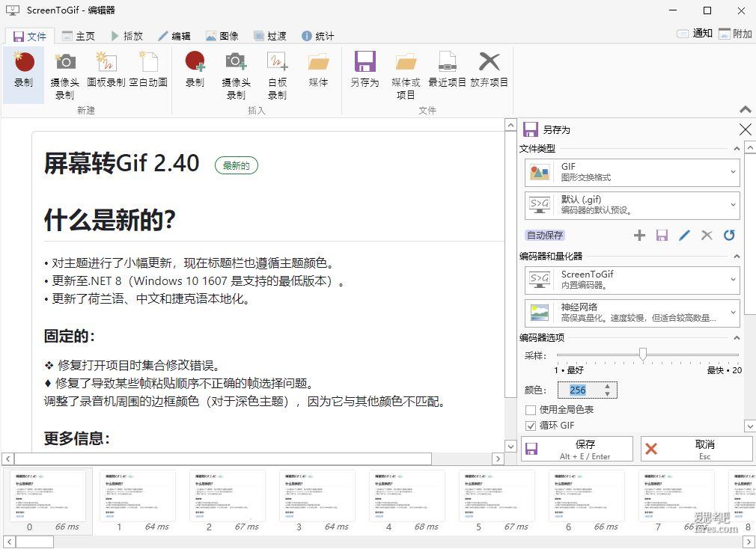Viewport: 756px width, 549px height.
Task: Open the 神经网络 quantizer dropdown
Action: point(632,313)
